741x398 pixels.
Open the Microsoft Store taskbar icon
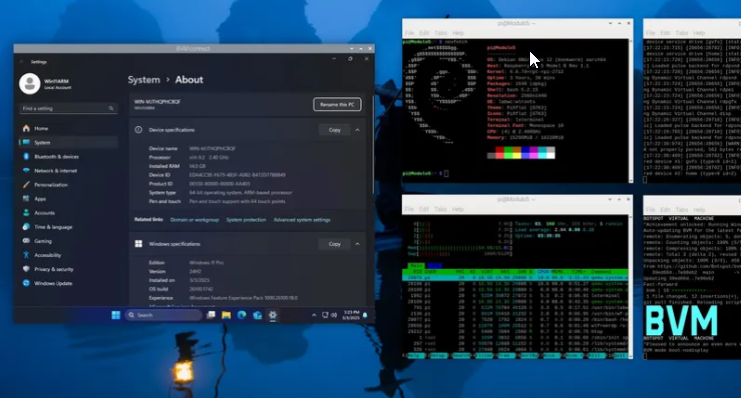[x=257, y=315]
